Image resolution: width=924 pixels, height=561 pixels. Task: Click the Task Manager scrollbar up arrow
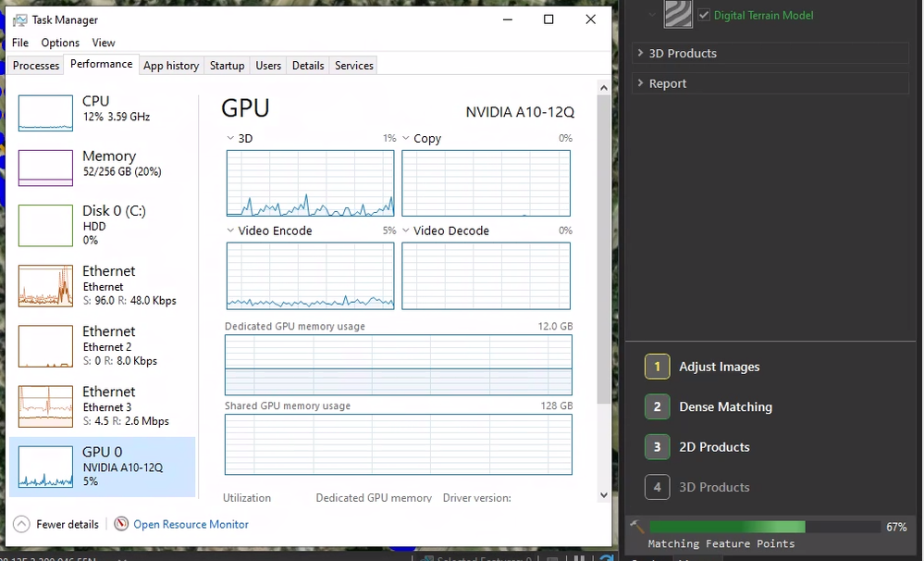[x=603, y=88]
